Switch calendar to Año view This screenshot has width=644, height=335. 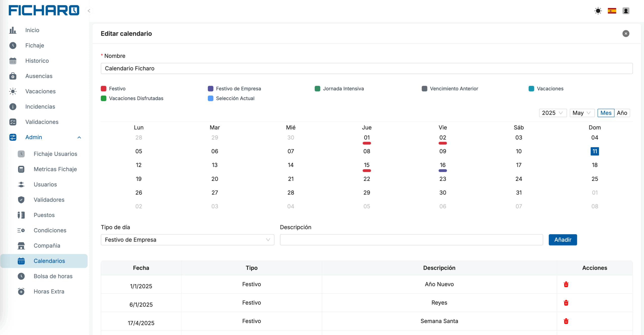click(x=622, y=113)
